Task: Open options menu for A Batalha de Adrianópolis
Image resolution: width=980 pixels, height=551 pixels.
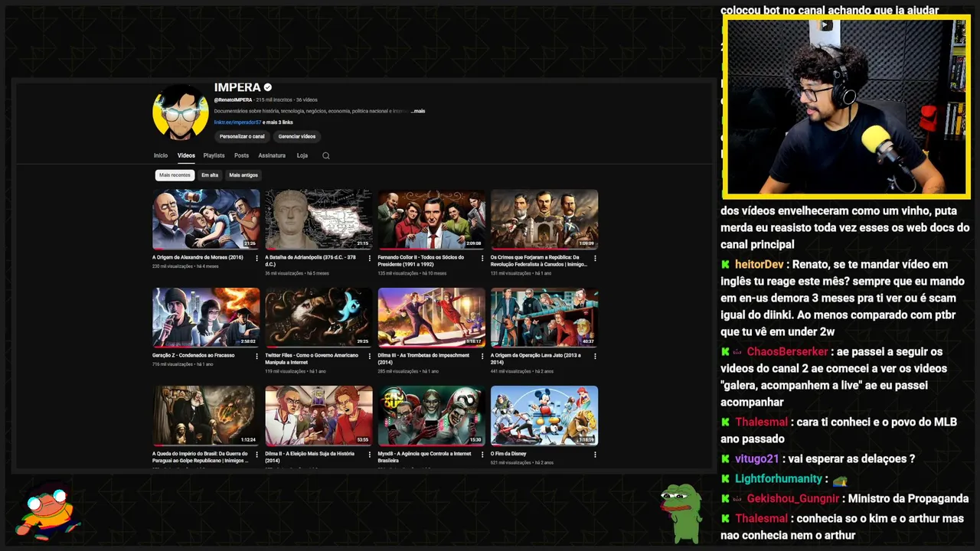Action: coord(369,258)
